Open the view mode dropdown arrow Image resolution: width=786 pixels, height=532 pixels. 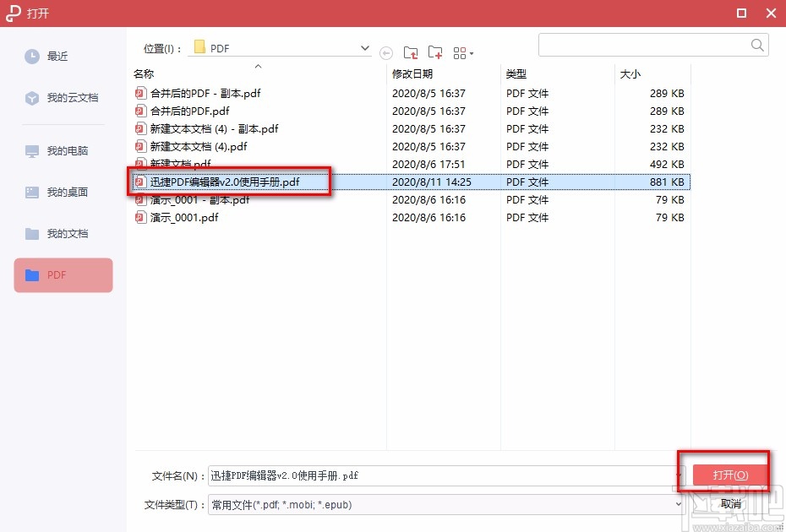(x=471, y=52)
